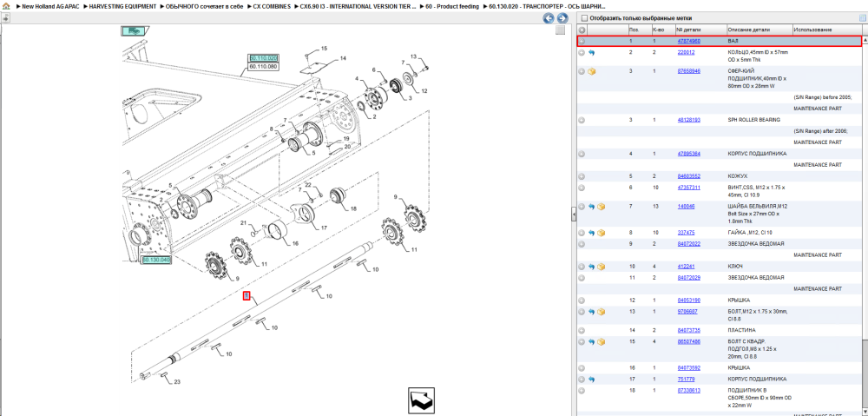Open part number link 84072022
The height and width of the screenshot is (416, 868).
tap(688, 244)
